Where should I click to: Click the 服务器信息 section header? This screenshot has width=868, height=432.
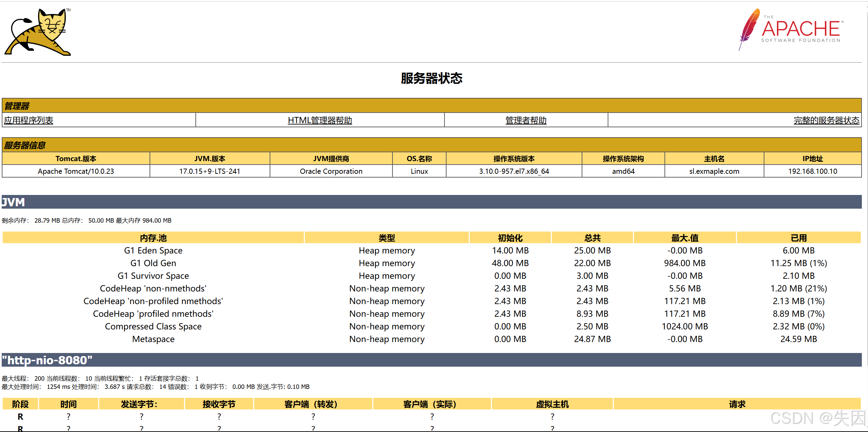pos(431,145)
